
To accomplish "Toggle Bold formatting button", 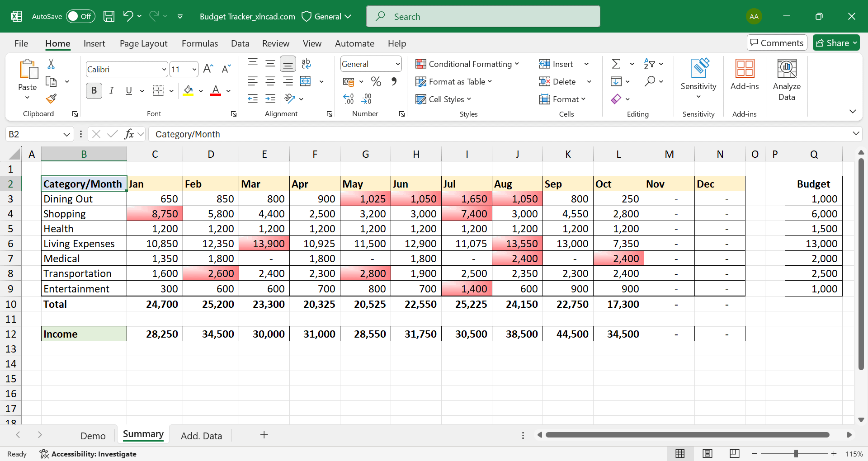I will click(x=94, y=90).
